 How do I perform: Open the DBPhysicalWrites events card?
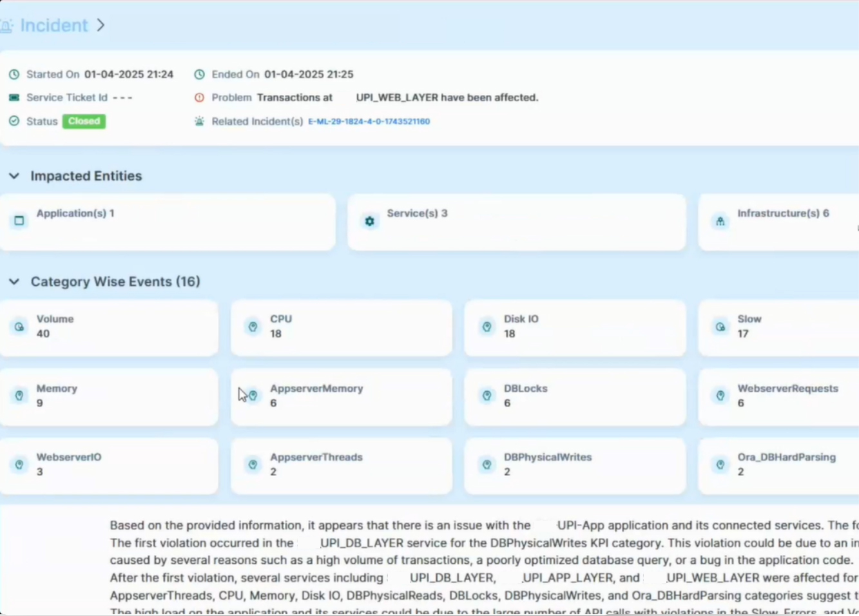point(574,465)
